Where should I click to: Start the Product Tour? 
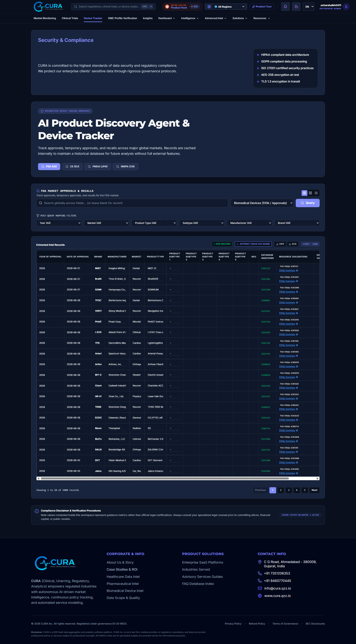tap(262, 6)
